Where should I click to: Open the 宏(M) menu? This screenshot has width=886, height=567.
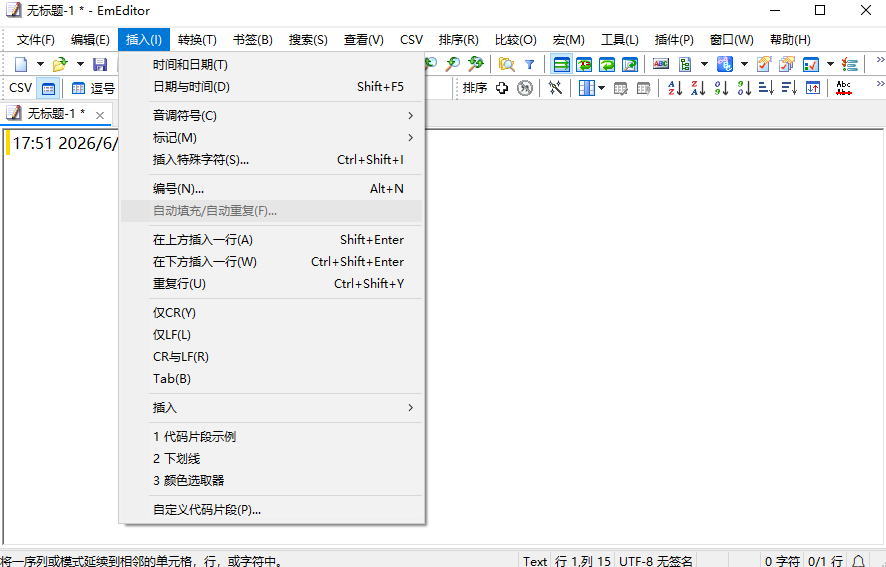point(568,40)
